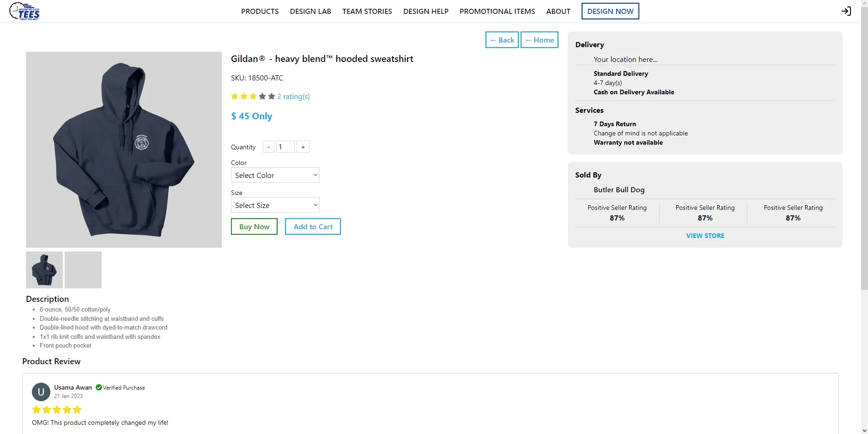Click the product title Gildan hooded sweatshirt
This screenshot has width=868, height=434.
322,59
